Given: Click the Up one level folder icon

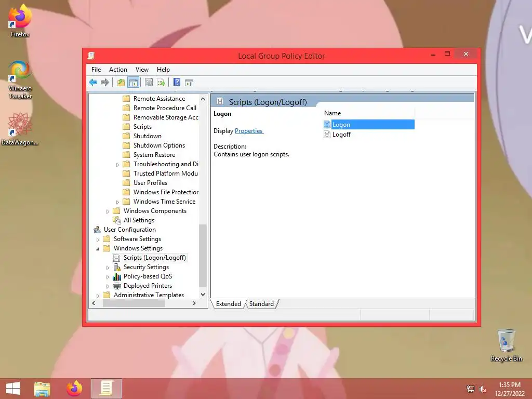Looking at the screenshot, I should pos(121,83).
